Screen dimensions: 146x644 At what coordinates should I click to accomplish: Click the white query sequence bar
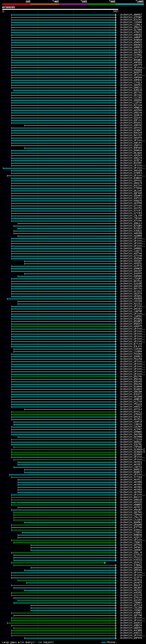coord(60,10)
